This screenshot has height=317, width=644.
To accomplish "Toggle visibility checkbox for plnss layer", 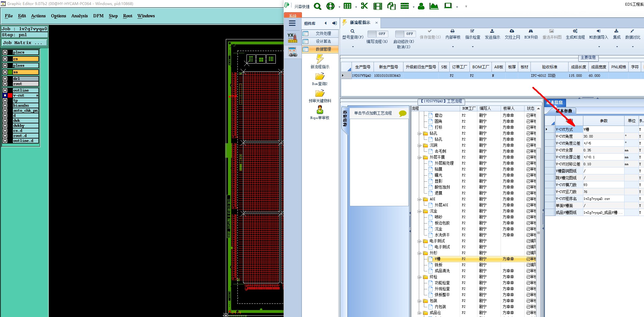I will coord(5,65).
